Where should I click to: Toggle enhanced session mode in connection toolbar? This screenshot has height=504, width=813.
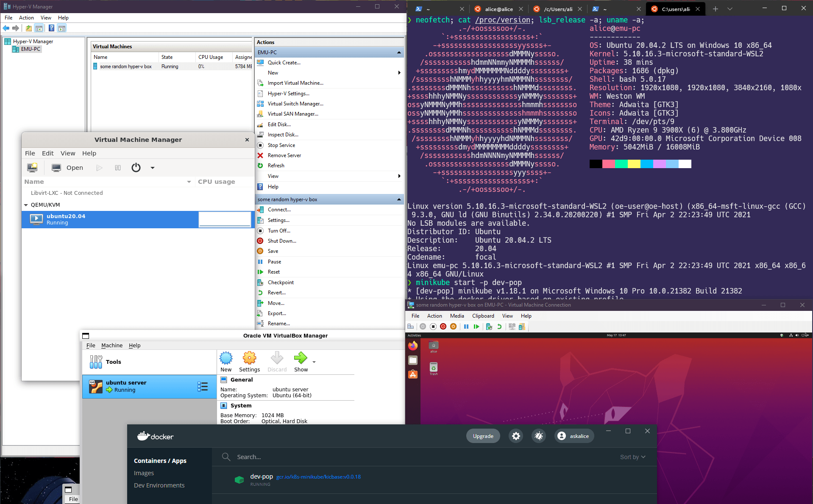[x=512, y=327]
